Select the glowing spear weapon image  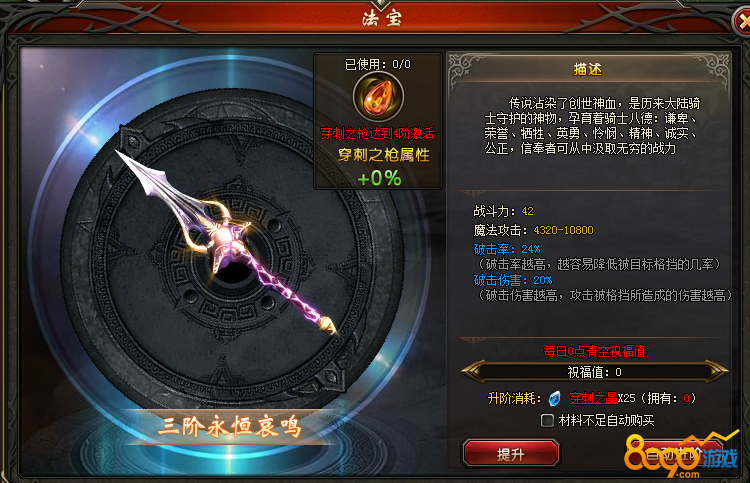[x=226, y=241]
